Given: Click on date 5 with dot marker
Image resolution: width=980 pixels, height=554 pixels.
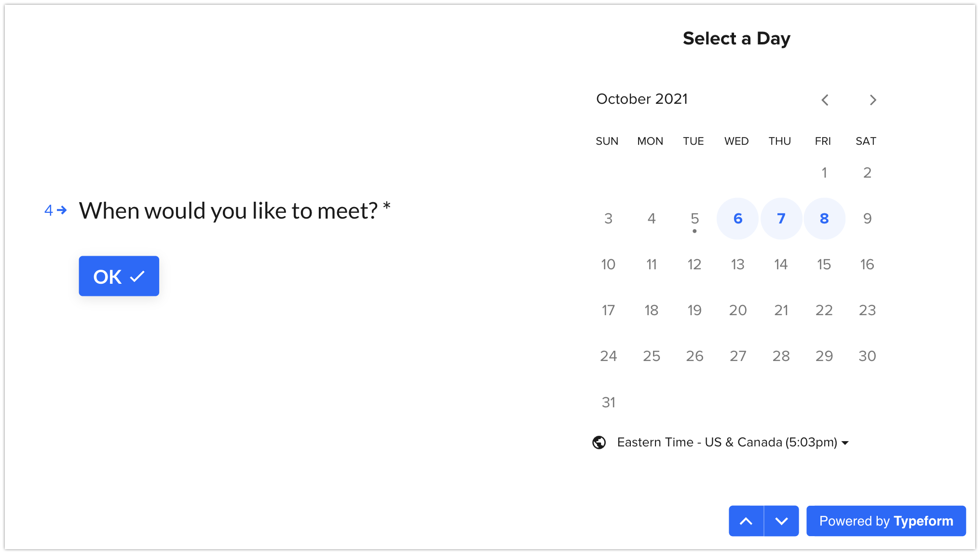Looking at the screenshot, I should coord(694,219).
